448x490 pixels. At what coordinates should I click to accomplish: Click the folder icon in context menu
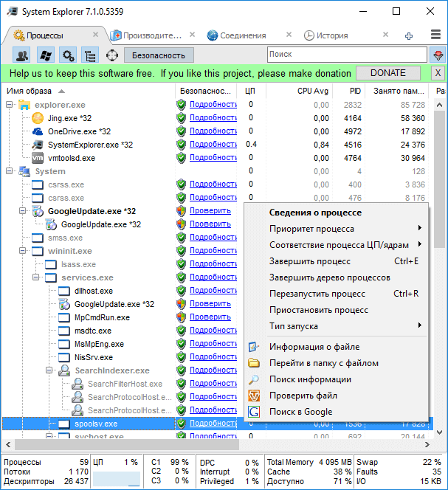(254, 363)
